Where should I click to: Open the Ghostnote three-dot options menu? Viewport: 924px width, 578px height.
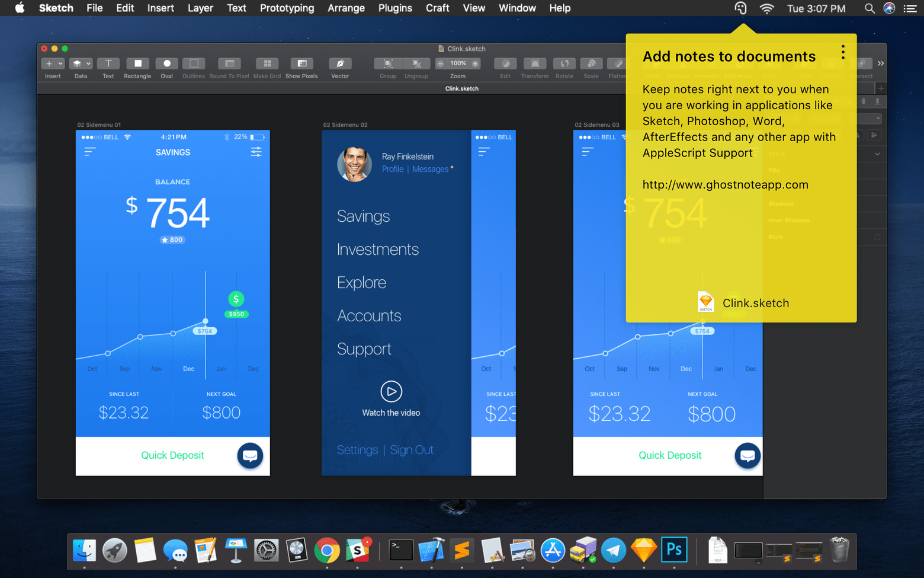coord(843,52)
